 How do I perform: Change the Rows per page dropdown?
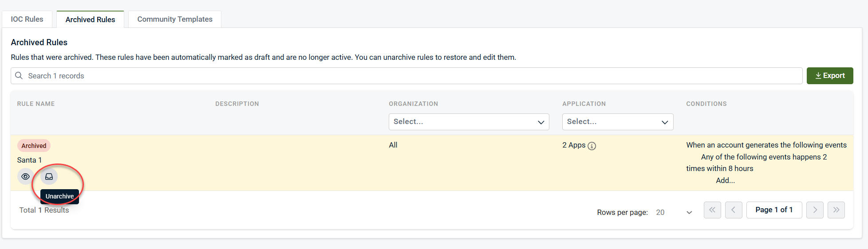[x=674, y=212]
